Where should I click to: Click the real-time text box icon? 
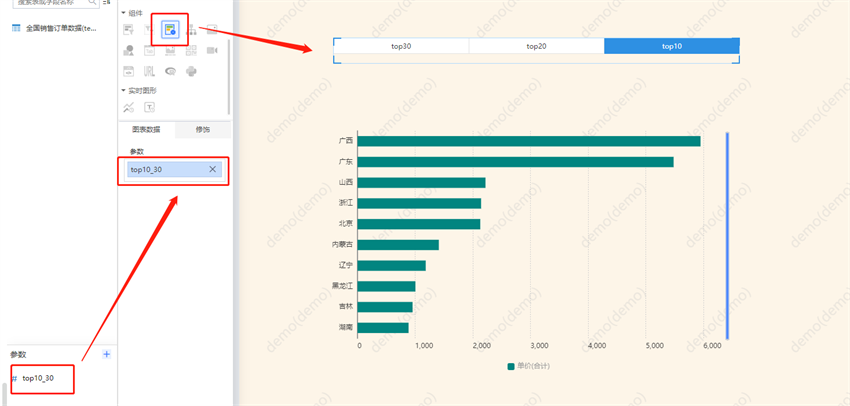[149, 107]
